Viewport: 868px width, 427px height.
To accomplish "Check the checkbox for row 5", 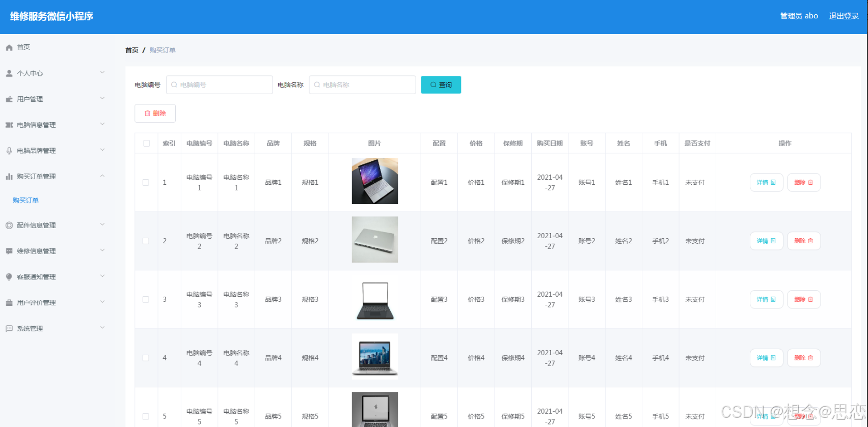I will (146, 416).
